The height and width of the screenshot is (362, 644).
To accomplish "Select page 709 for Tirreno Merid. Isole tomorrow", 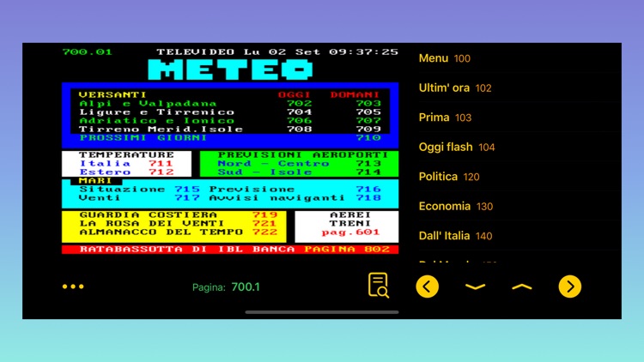I will click(x=368, y=130).
